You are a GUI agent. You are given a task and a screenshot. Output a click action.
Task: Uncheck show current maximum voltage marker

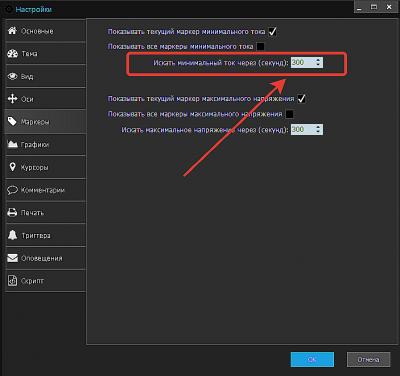pyautogui.click(x=301, y=99)
